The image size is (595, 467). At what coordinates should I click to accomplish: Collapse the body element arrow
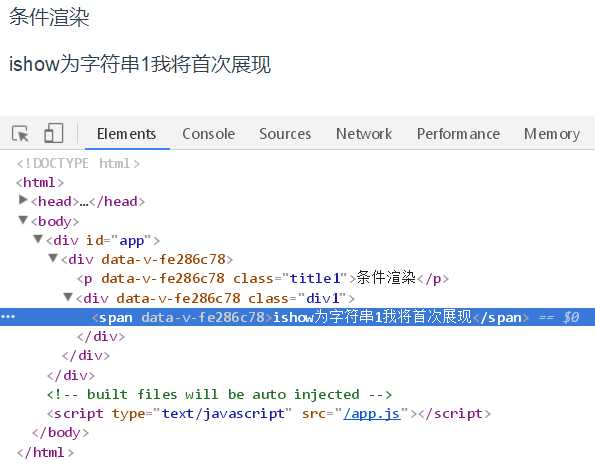[23, 220]
